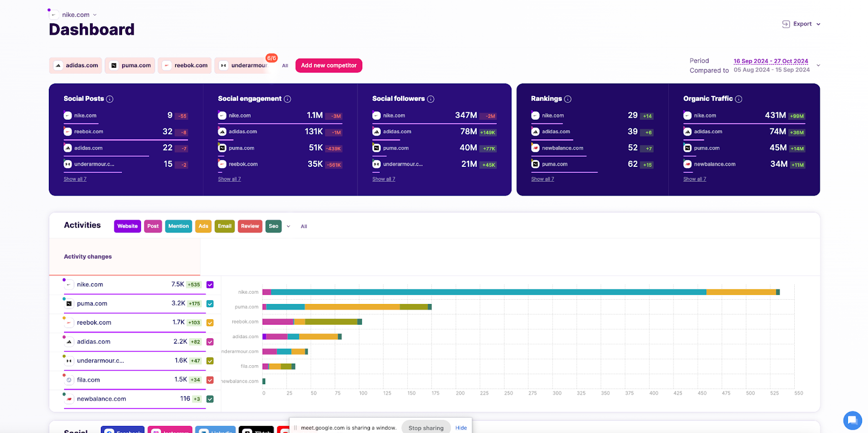Image resolution: width=868 pixels, height=433 pixels.
Task: Filter activities by Mention
Action: pos(178,227)
